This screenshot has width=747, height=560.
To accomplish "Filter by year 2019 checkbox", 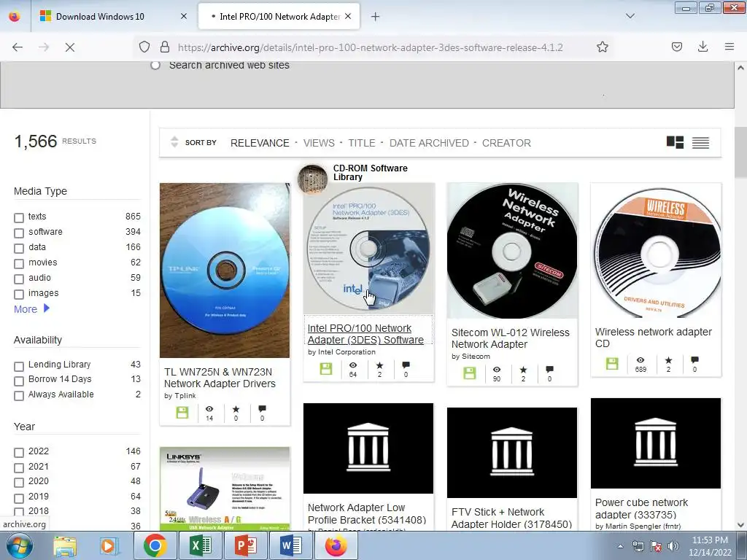I will coord(19,498).
